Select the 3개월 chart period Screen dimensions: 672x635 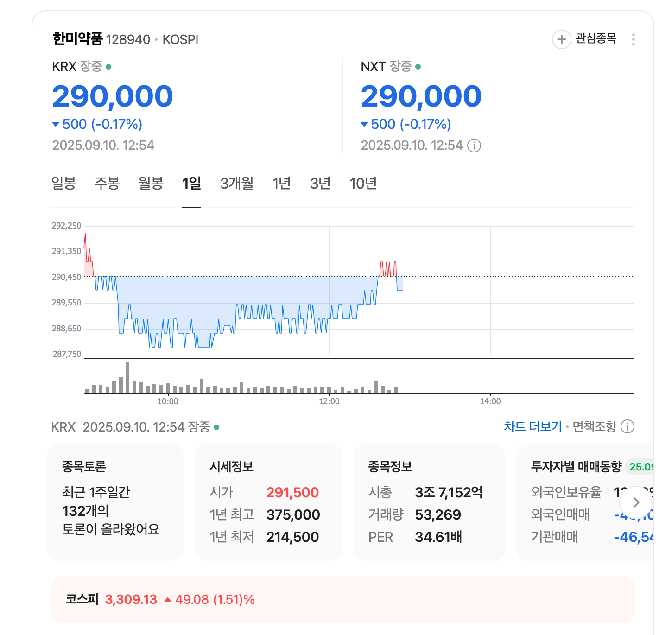tap(236, 184)
